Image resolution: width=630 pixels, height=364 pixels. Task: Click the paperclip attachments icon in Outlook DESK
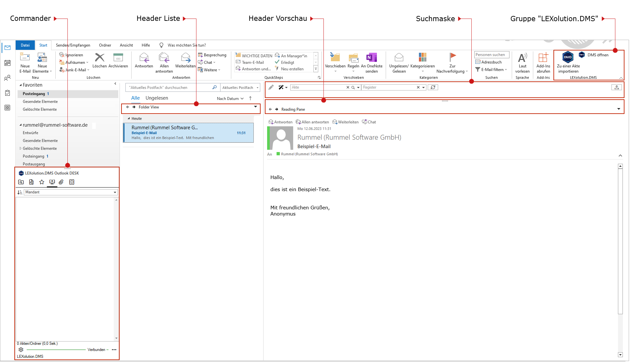click(x=61, y=182)
